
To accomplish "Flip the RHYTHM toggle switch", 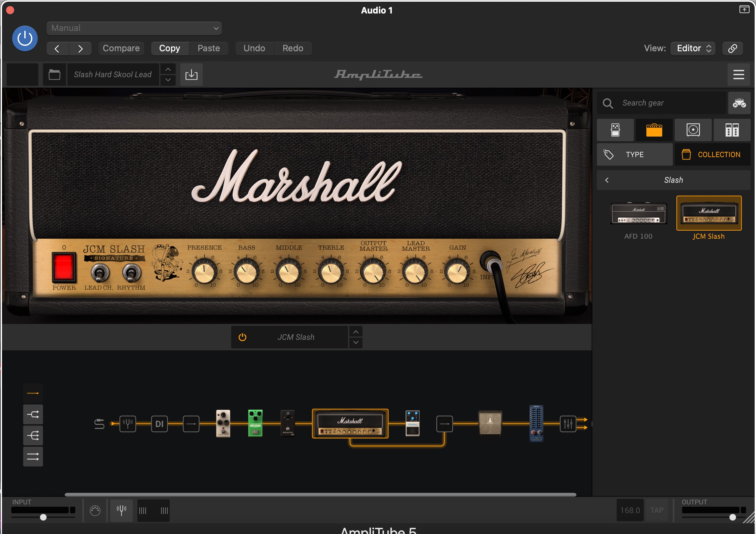I will [x=131, y=273].
